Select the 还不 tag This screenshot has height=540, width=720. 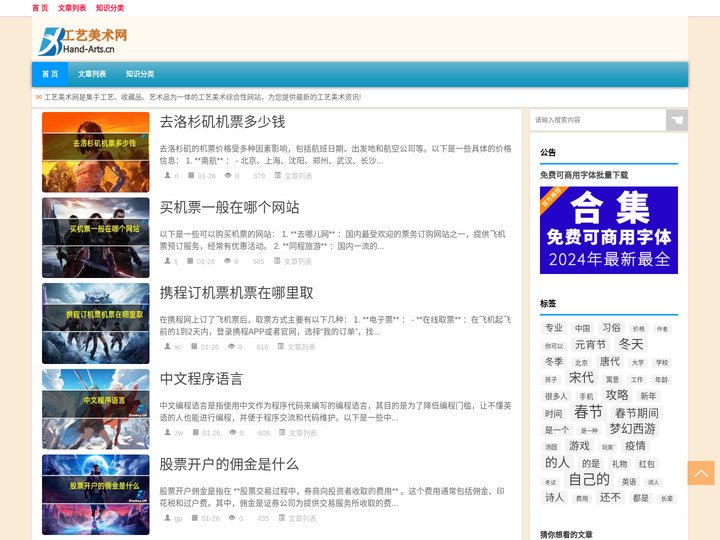tap(610, 497)
